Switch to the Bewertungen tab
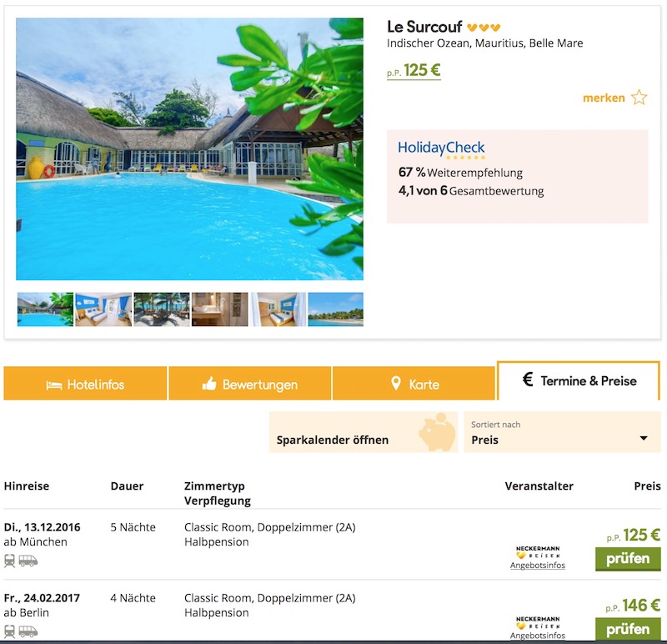This screenshot has height=644, width=667. click(x=250, y=385)
